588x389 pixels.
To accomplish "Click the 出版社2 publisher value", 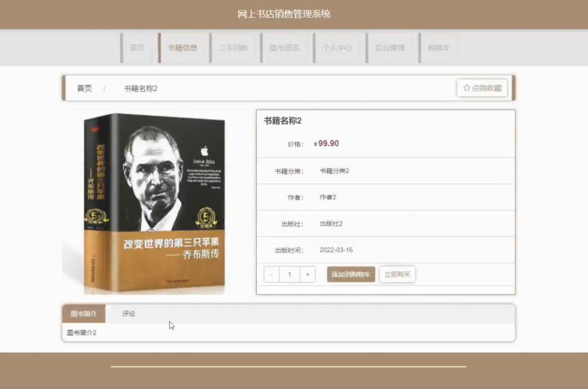I will 330,223.
